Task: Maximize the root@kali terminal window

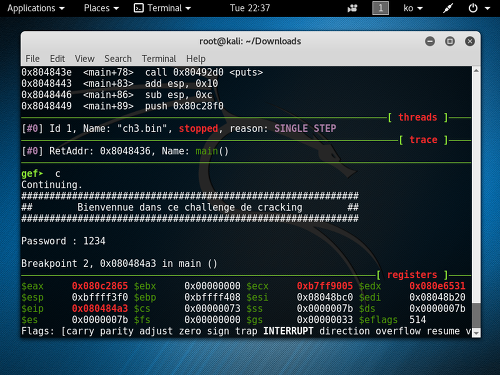Action: (x=450, y=41)
